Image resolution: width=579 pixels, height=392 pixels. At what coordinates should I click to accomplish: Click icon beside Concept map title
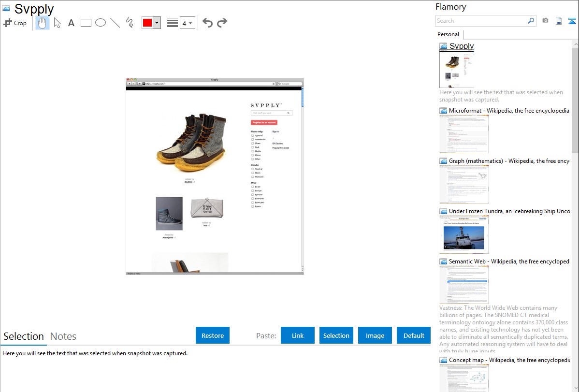pos(443,360)
